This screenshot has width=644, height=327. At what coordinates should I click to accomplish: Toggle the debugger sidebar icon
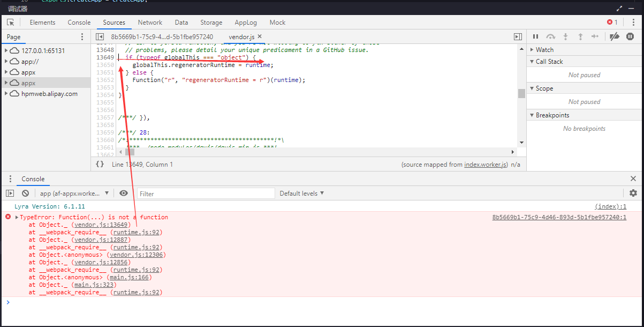click(x=518, y=36)
